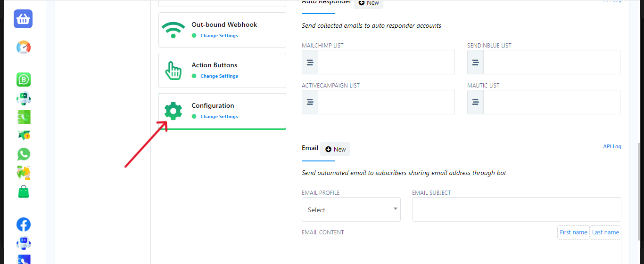Open the green WhatsApp chat icon
The width and height of the screenshot is (644, 264).
pyautogui.click(x=24, y=154)
